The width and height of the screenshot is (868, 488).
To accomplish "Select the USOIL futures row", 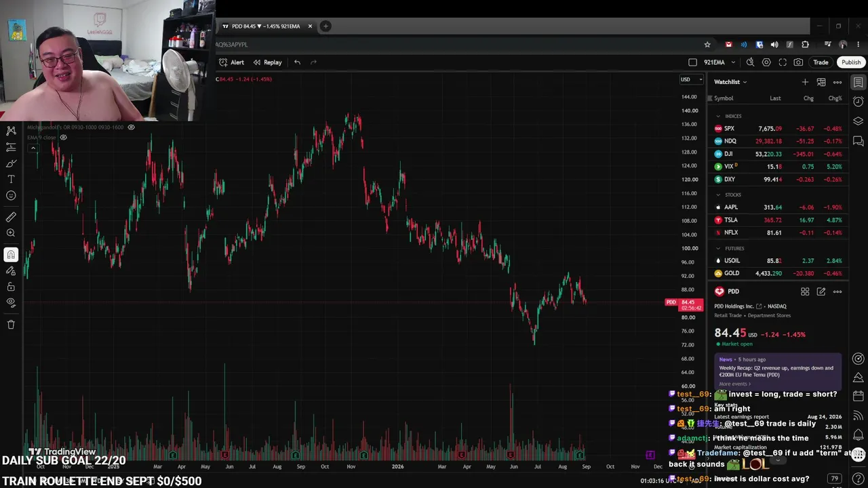I will 778,261.
